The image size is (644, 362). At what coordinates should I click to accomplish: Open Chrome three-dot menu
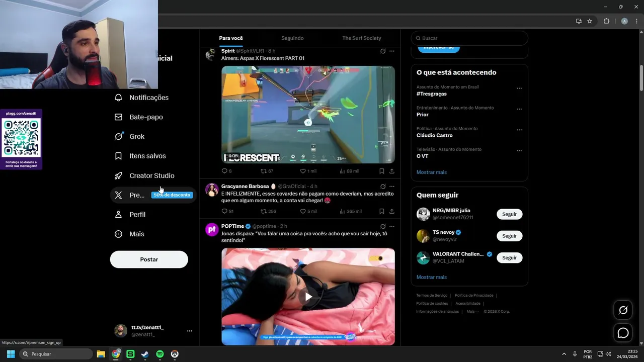[x=636, y=21]
